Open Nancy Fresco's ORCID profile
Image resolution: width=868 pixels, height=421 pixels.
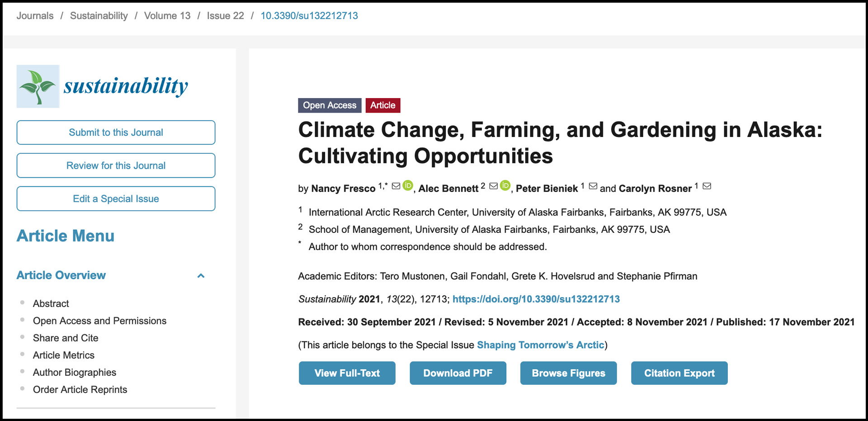point(408,185)
